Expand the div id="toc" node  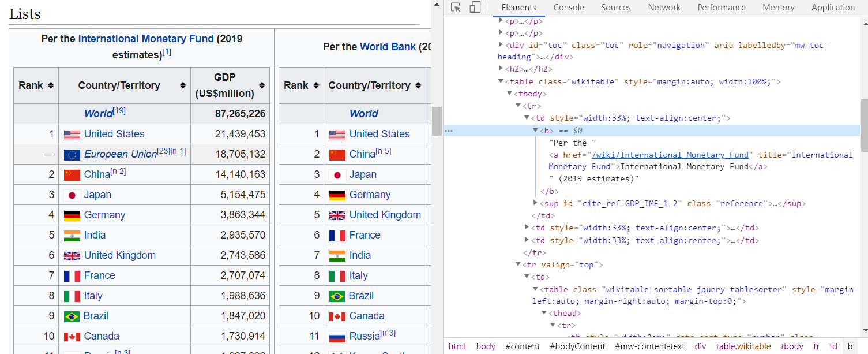click(501, 44)
